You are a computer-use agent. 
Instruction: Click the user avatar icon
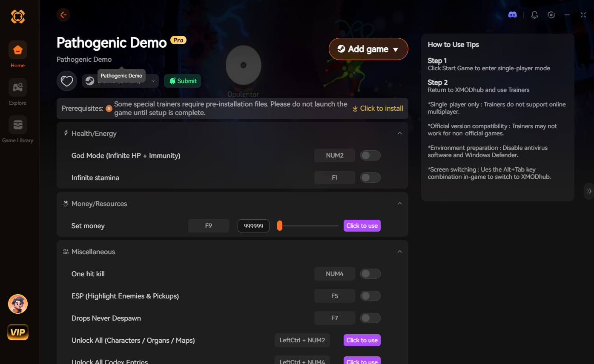coord(18,304)
